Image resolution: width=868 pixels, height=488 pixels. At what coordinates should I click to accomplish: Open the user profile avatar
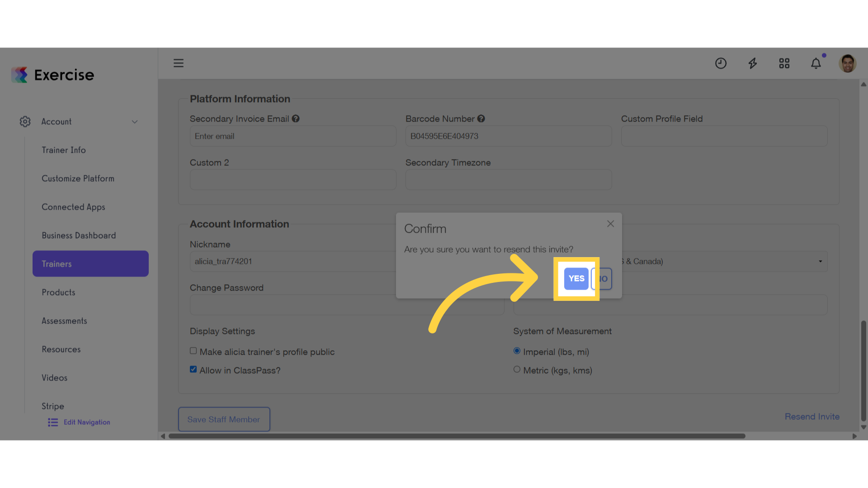(848, 63)
